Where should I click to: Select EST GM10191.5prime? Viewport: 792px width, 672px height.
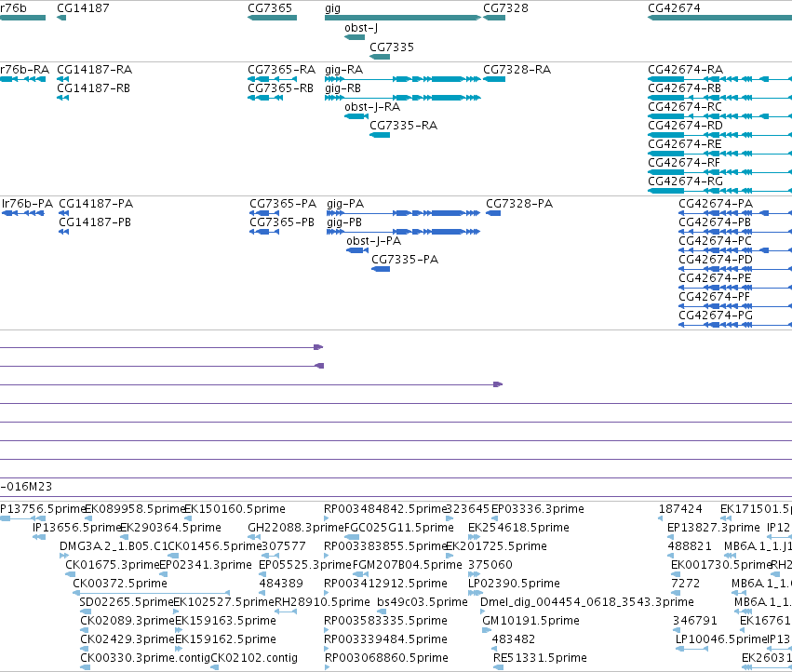[x=530, y=621]
